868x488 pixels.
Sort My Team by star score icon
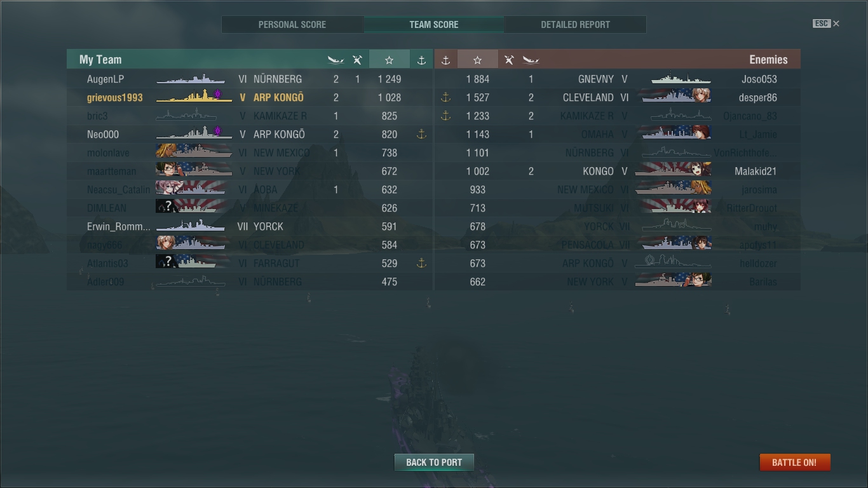[389, 60]
